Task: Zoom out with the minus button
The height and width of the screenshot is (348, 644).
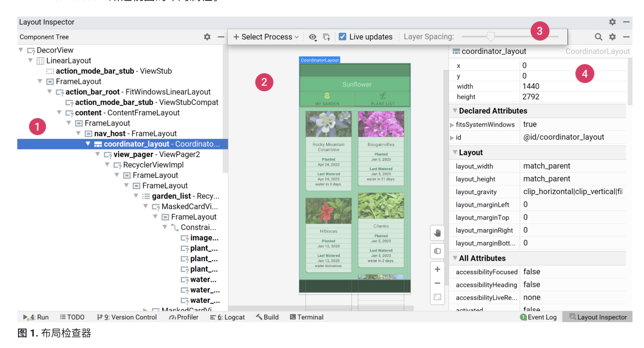Action: pos(437,283)
